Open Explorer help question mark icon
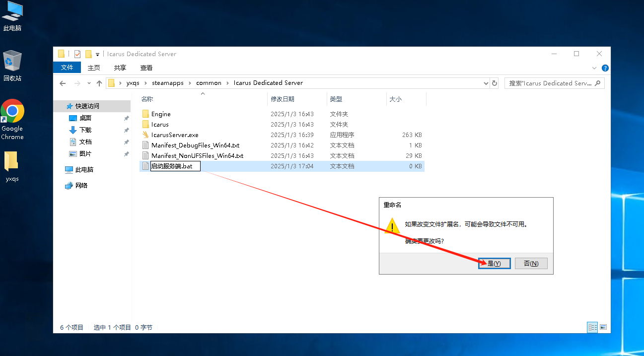This screenshot has height=356, width=644. tap(605, 68)
